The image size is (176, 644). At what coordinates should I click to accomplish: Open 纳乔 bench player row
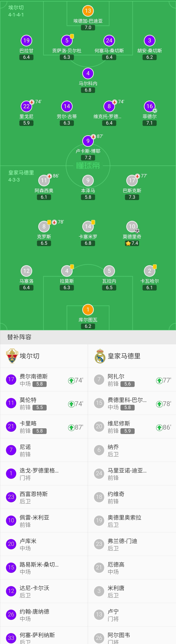pyautogui.click(x=132, y=450)
